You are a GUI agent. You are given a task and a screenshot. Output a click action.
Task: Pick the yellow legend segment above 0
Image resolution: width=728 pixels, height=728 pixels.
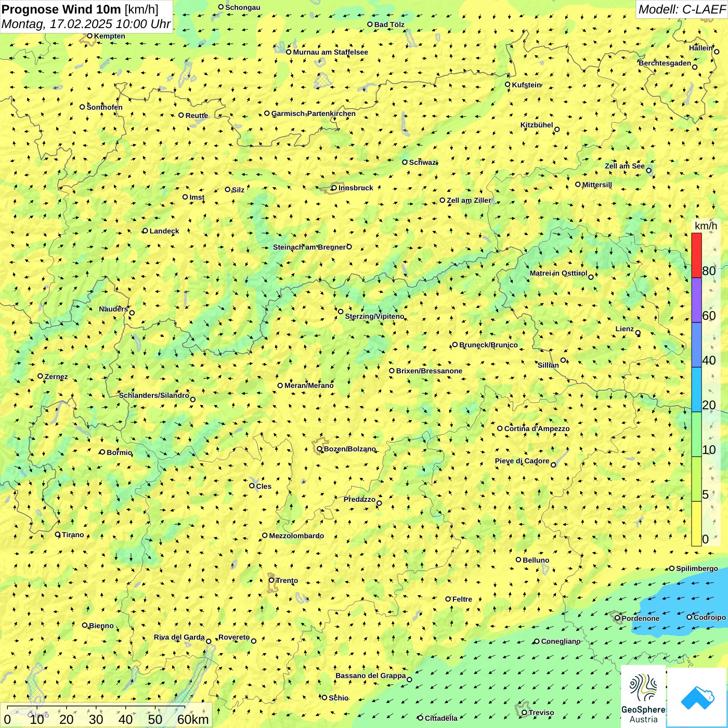point(696,524)
